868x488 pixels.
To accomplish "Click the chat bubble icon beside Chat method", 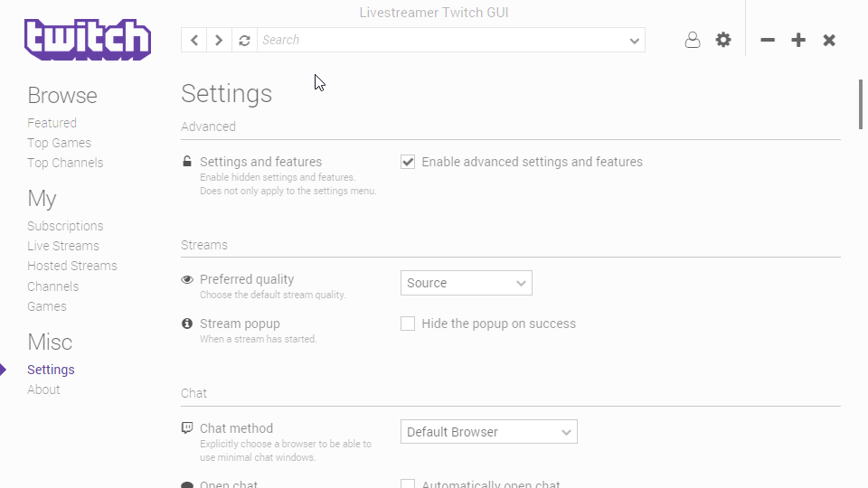I will pyautogui.click(x=187, y=427).
